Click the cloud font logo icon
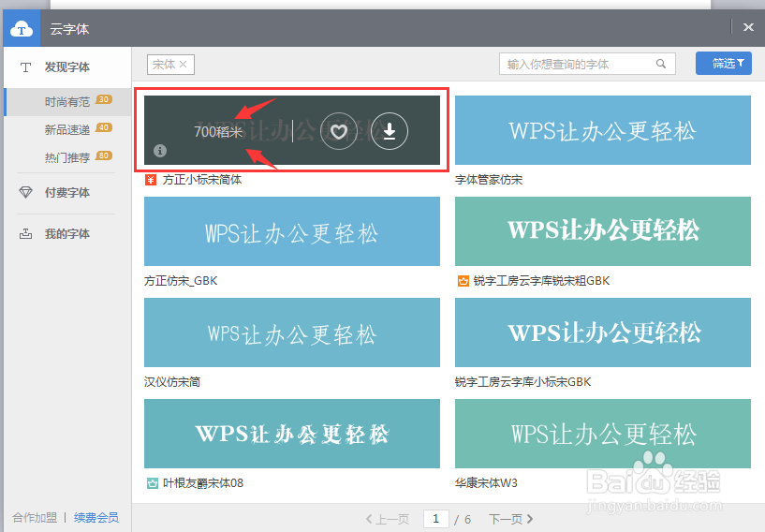765x532 pixels. pyautogui.click(x=22, y=29)
